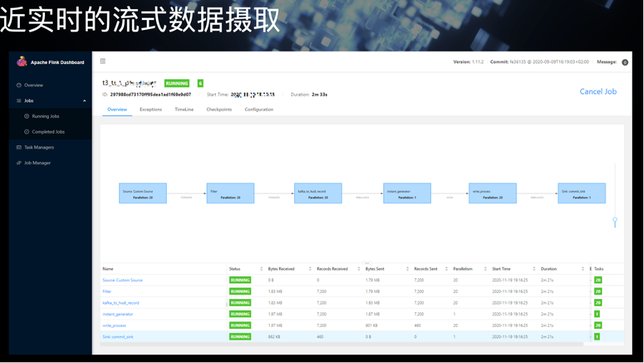Click the Apache Flink squirrel logo
The width and height of the screenshot is (644, 363).
pos(21,61)
